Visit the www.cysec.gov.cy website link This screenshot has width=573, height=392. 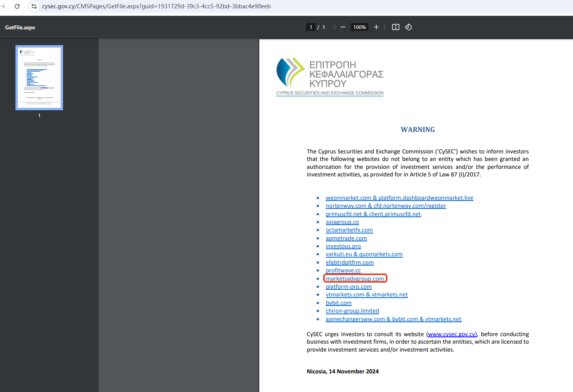[452, 334]
